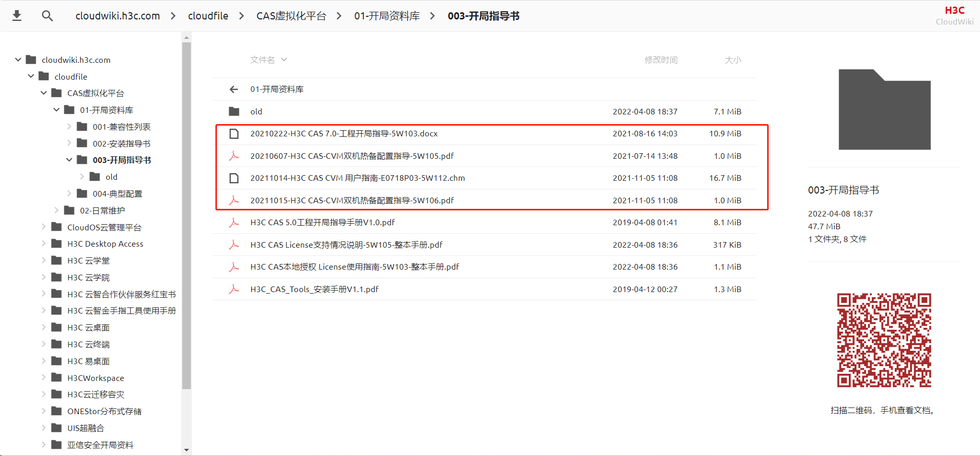Screen dimensions: 980x456
Task: Click folder icon beside 02-日常维护
Action: tap(69, 210)
